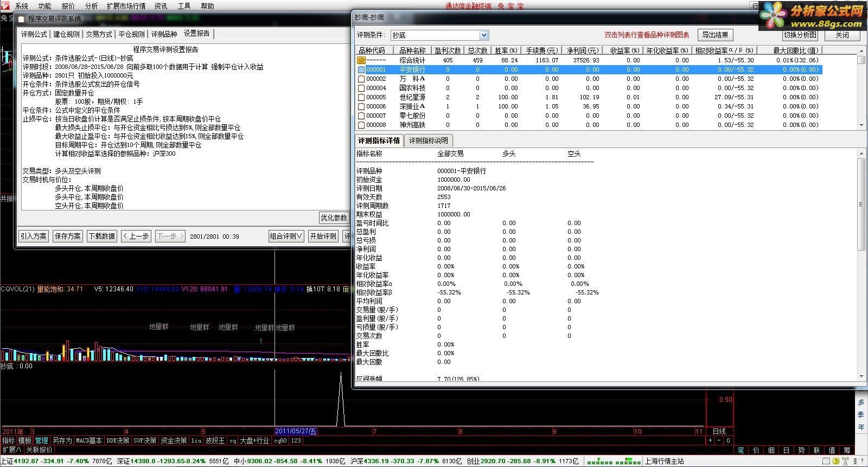Click the 下载数据 button
The width and height of the screenshot is (868, 467).
102,236
